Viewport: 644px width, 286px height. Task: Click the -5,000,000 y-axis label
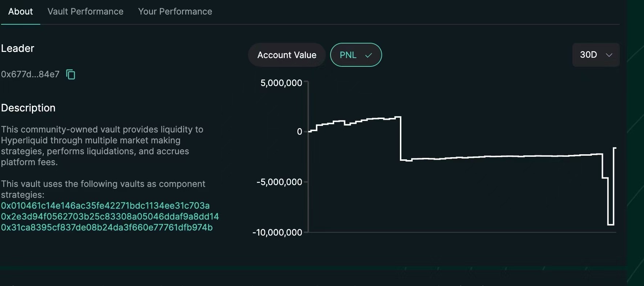279,182
